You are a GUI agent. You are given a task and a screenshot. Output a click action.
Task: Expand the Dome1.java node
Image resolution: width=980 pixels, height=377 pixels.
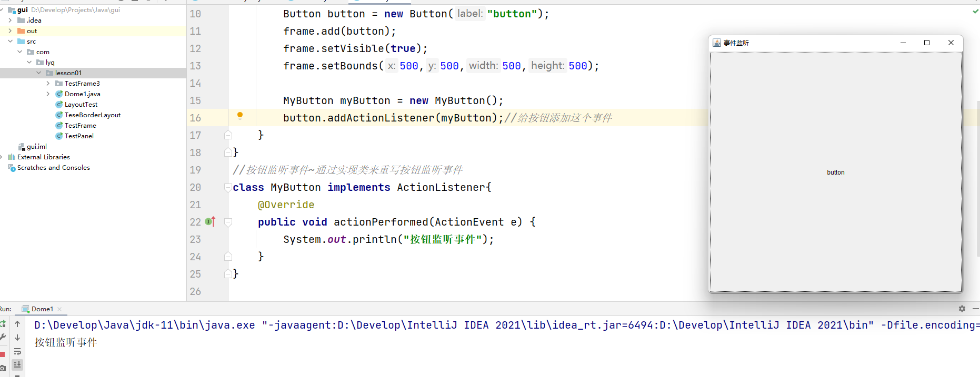pyautogui.click(x=48, y=94)
